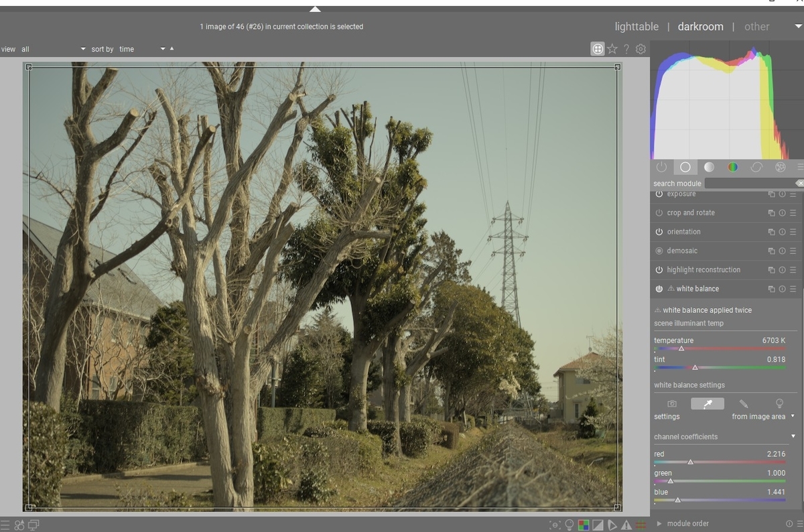Enable the exposure module power toggle
The image size is (804, 532).
coord(659,194)
